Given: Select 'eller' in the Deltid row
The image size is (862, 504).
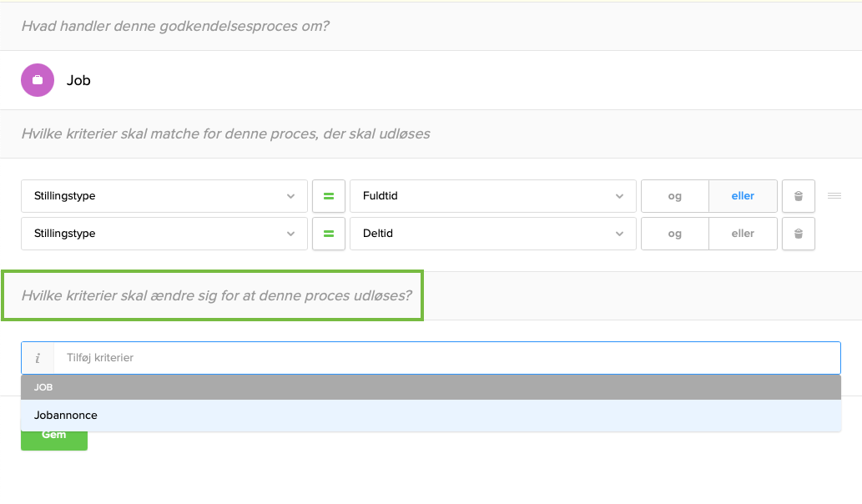Looking at the screenshot, I should 743,234.
